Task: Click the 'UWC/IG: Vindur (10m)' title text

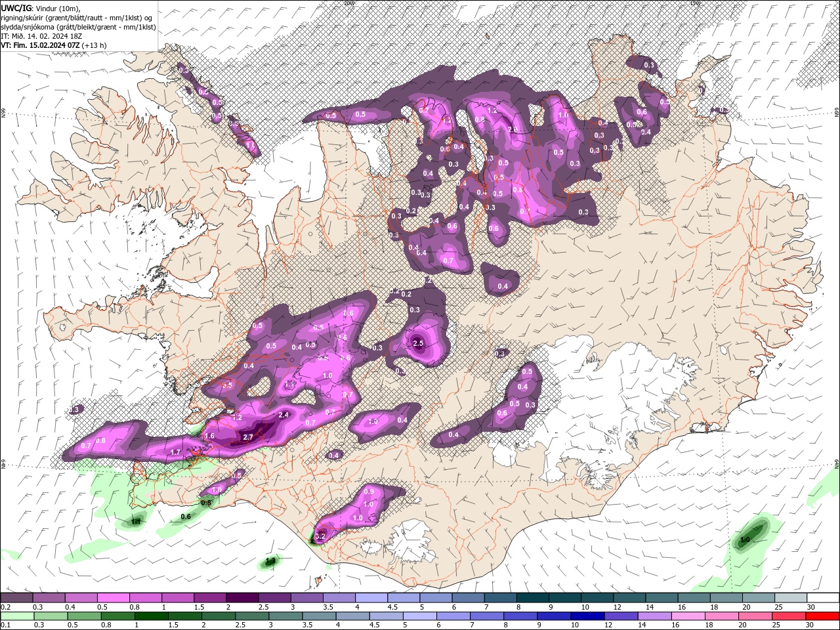Action: 40,8
